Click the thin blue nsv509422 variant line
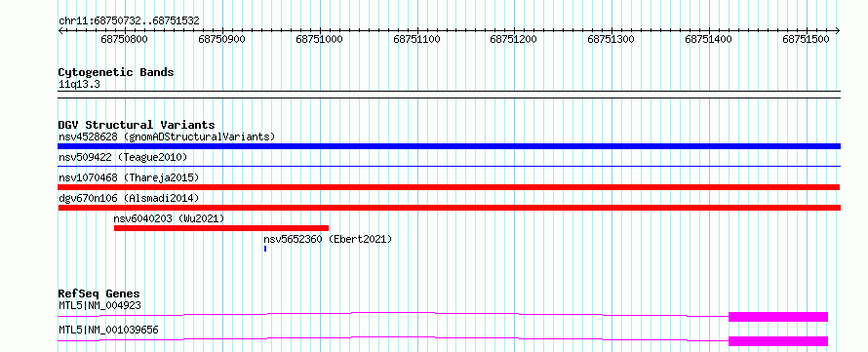This screenshot has width=868, height=352. pos(449,166)
